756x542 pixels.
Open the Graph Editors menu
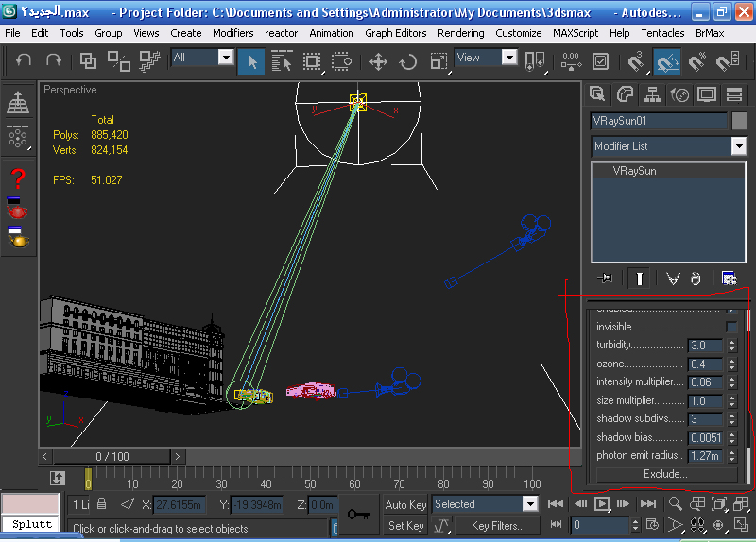(395, 33)
